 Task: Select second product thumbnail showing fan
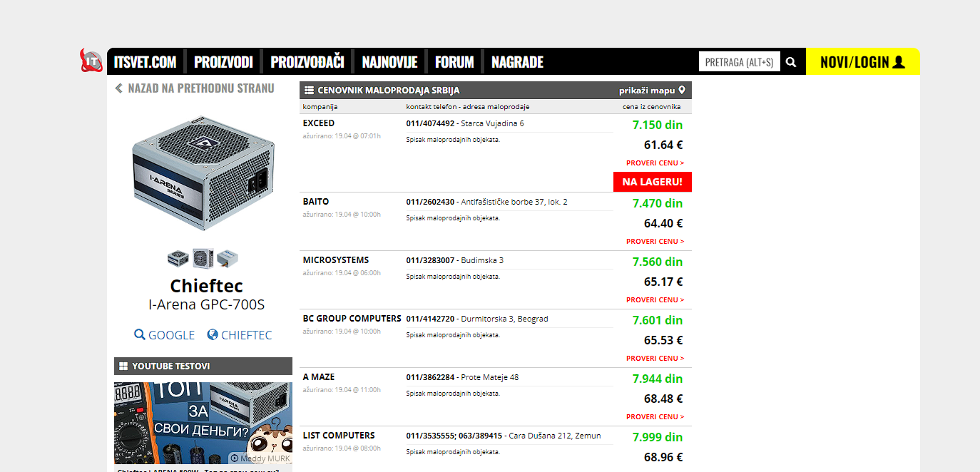tap(203, 258)
